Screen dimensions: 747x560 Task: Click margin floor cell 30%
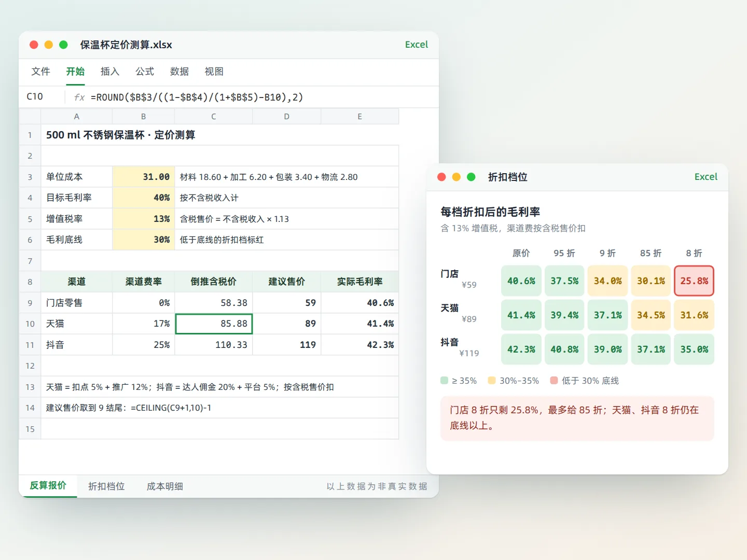pyautogui.click(x=143, y=240)
